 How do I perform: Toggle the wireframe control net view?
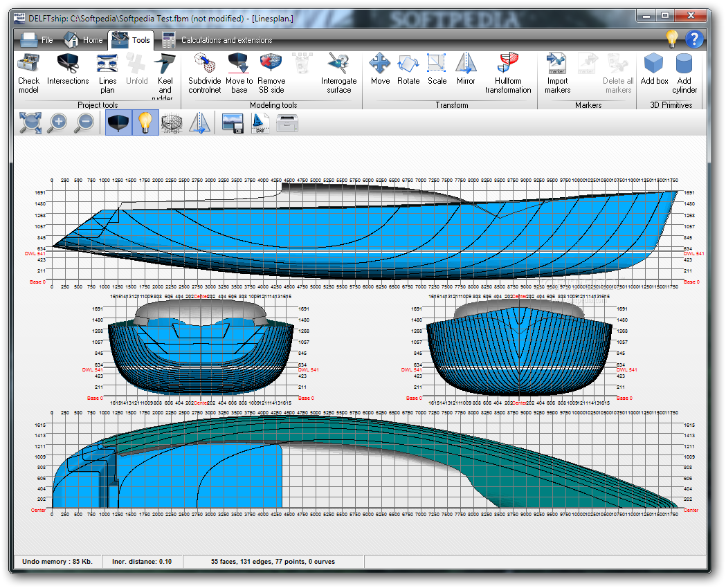click(x=172, y=123)
